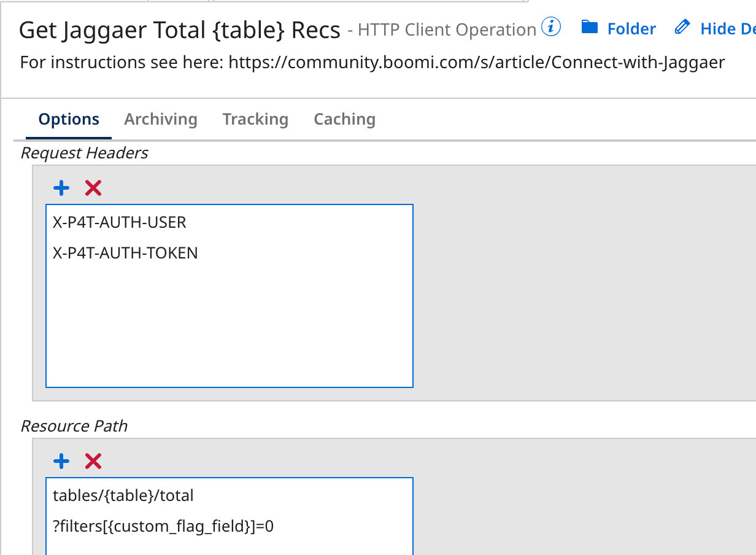Viewport: 756px width, 555px height.
Task: Delete the selected request header
Action: [x=93, y=187]
